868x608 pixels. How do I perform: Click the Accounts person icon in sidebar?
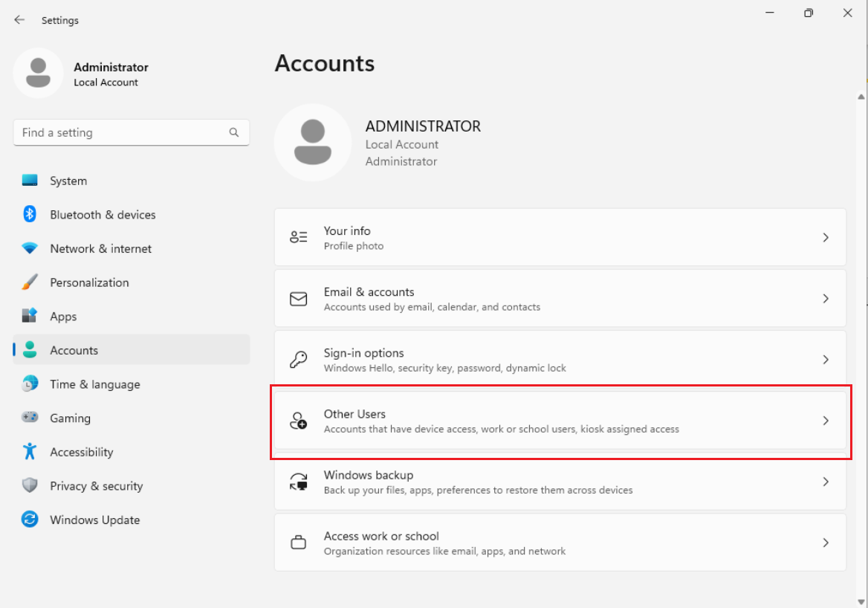[x=30, y=350]
